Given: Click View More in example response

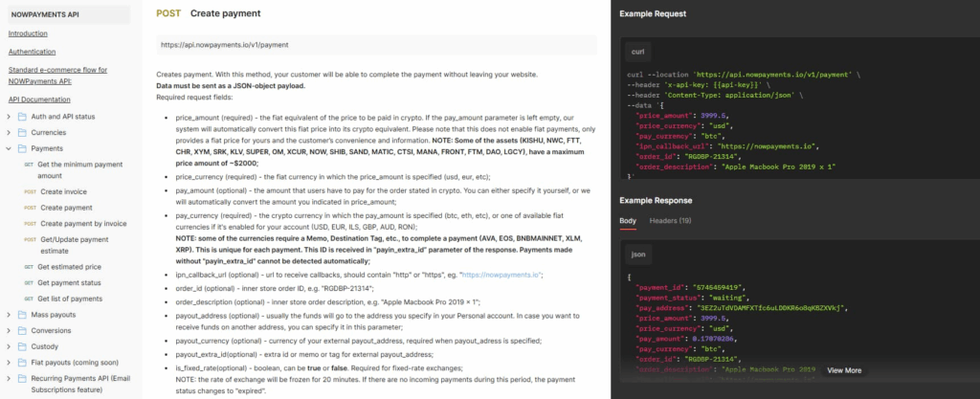Looking at the screenshot, I should pos(844,370).
